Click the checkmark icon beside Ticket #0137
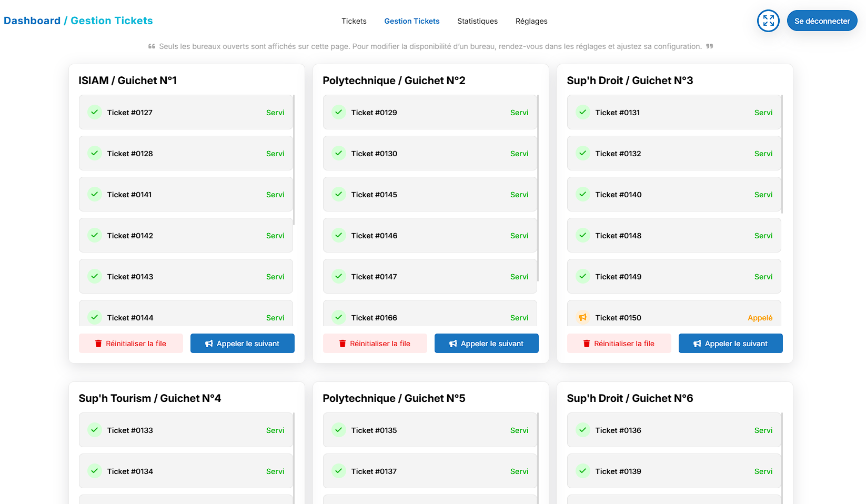This screenshot has width=866, height=504. pos(338,471)
